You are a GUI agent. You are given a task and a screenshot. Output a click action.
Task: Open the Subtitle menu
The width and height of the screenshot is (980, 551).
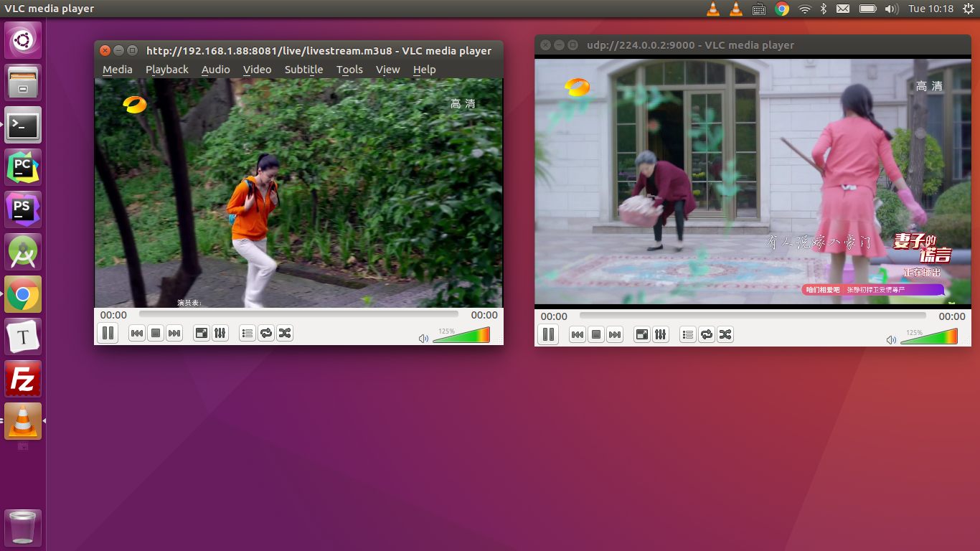click(x=303, y=70)
